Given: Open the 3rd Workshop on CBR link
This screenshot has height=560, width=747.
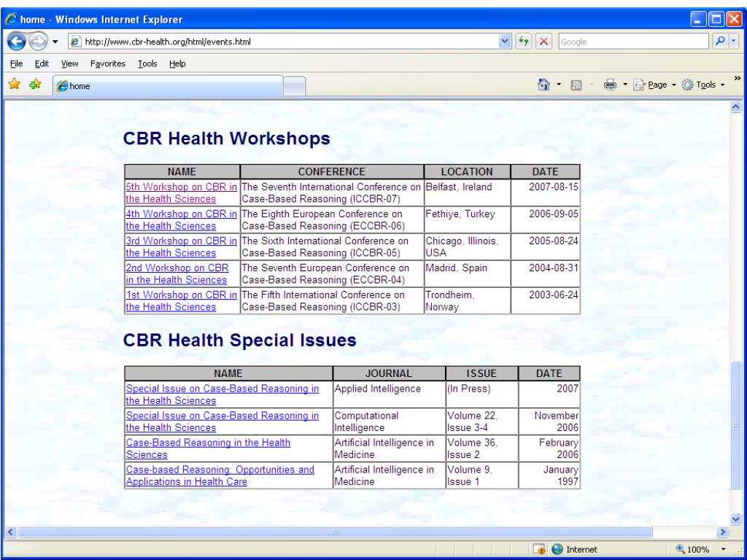Looking at the screenshot, I should click(181, 246).
